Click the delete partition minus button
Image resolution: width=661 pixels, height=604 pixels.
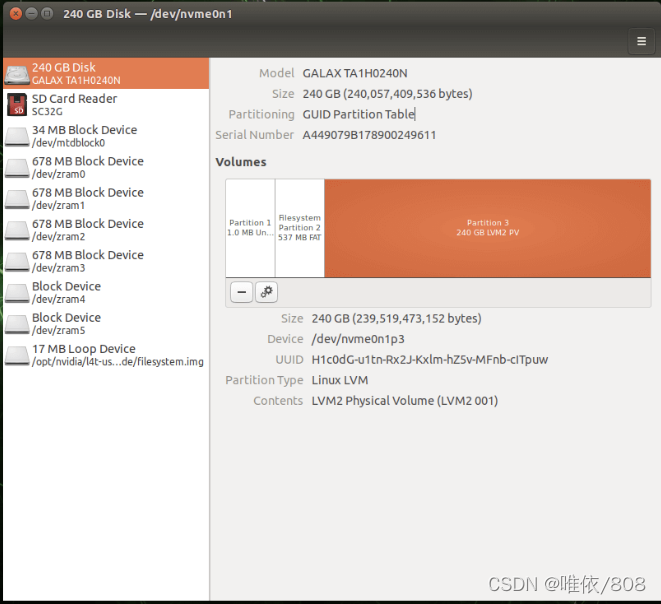point(242,292)
